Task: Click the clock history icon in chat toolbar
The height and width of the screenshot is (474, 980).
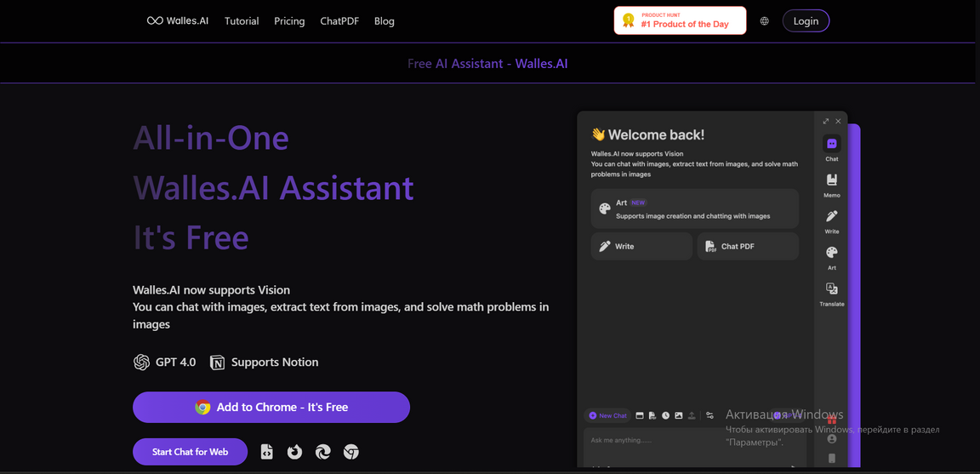Action: pyautogui.click(x=665, y=415)
